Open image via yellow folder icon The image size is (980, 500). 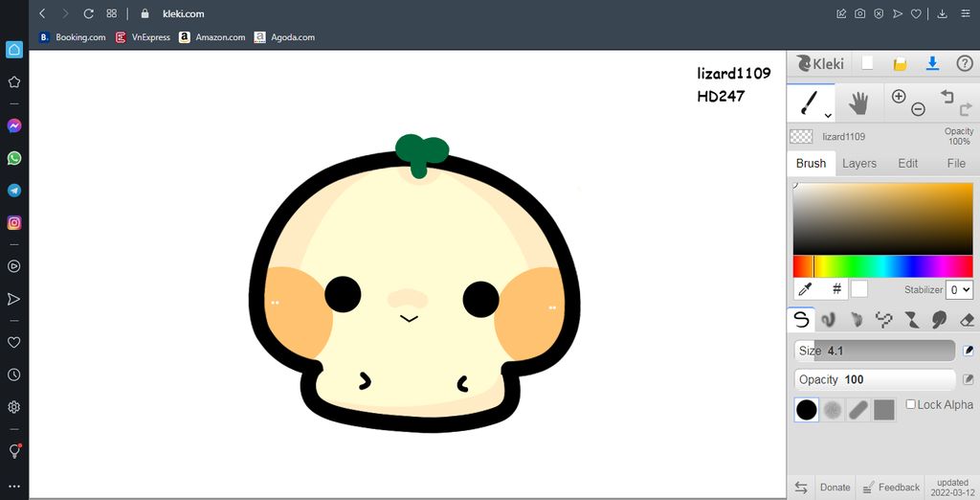(x=900, y=64)
